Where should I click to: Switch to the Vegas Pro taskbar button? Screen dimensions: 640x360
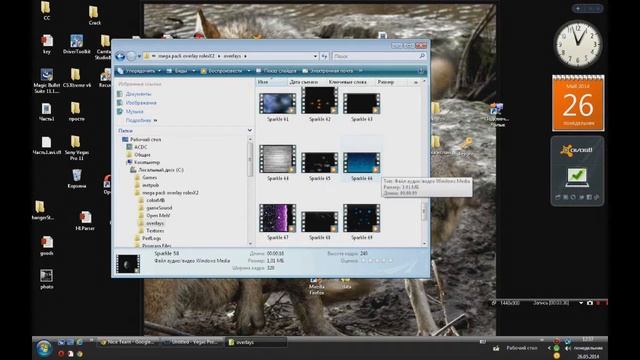(193, 342)
